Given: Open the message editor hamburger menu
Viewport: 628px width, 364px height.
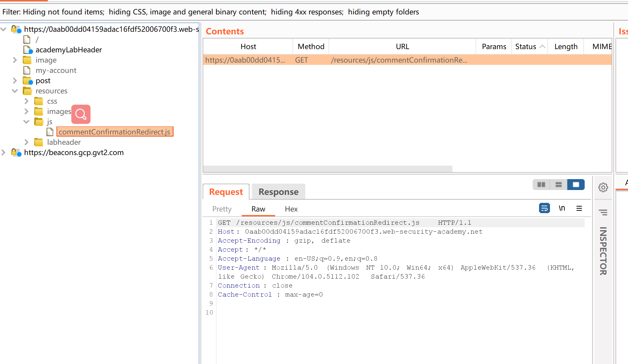Looking at the screenshot, I should [579, 208].
